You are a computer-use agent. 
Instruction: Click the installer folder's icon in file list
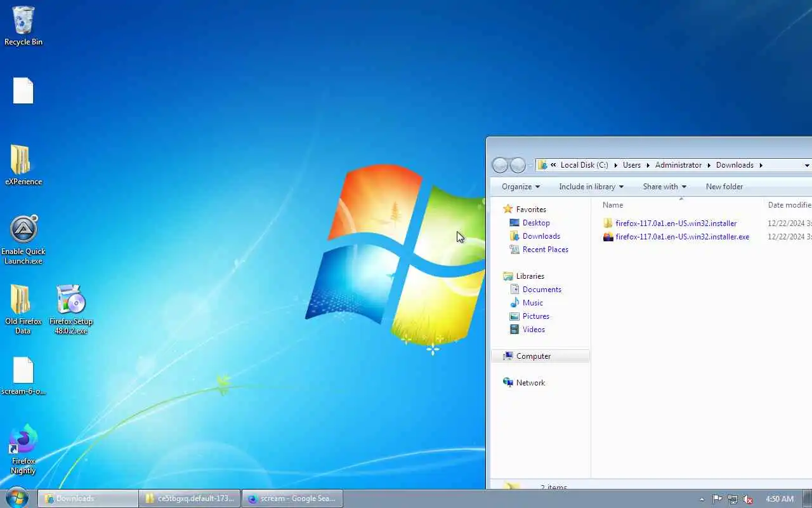click(x=608, y=224)
